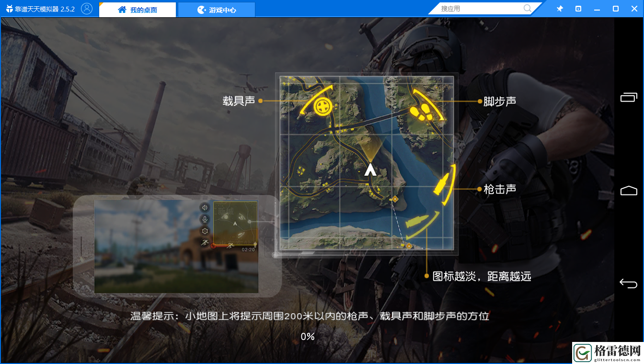The height and width of the screenshot is (364, 644).
Task: Go to Android home via sidebar icon
Action: (629, 190)
